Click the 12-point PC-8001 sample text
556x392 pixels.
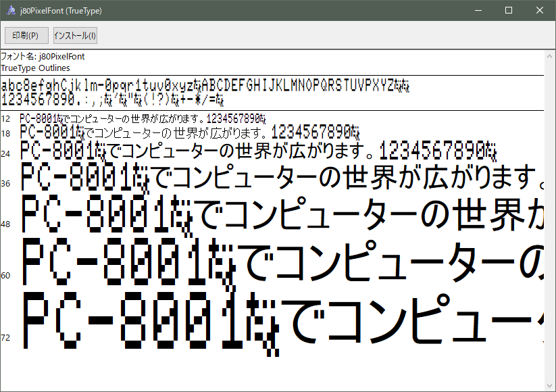pos(143,118)
